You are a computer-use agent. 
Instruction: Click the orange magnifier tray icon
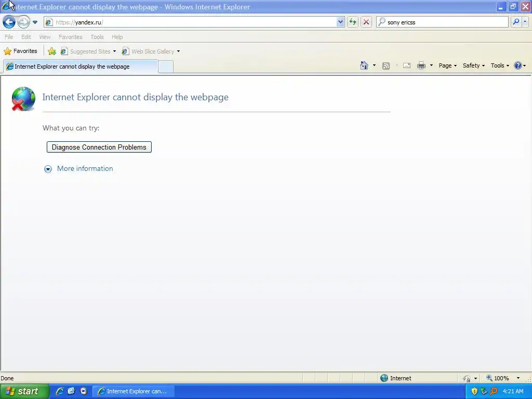coord(494,392)
